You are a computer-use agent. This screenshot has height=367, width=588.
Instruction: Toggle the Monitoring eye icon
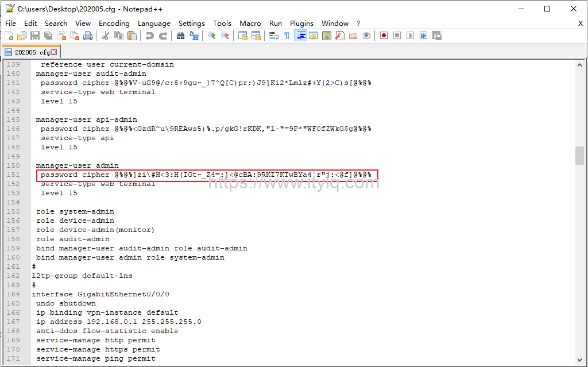tap(366, 36)
